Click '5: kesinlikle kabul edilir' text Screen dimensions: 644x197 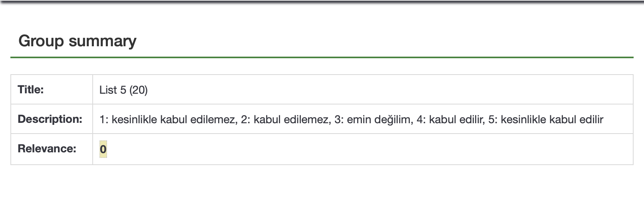tap(546, 120)
